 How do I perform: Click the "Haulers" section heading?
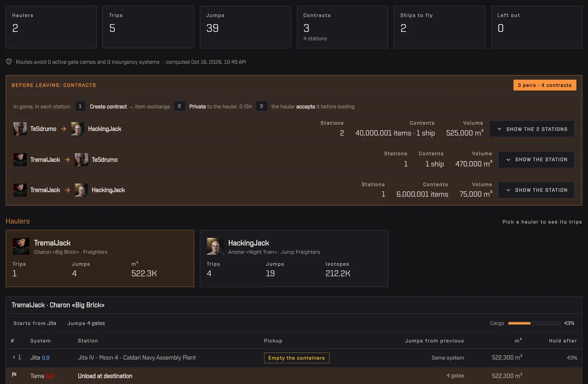click(18, 221)
